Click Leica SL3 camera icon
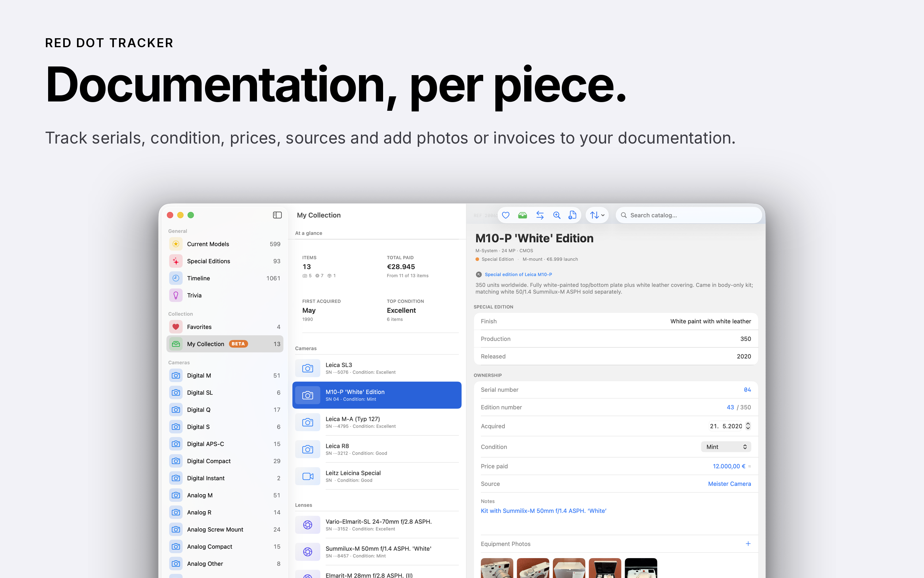The width and height of the screenshot is (924, 578). pyautogui.click(x=307, y=368)
